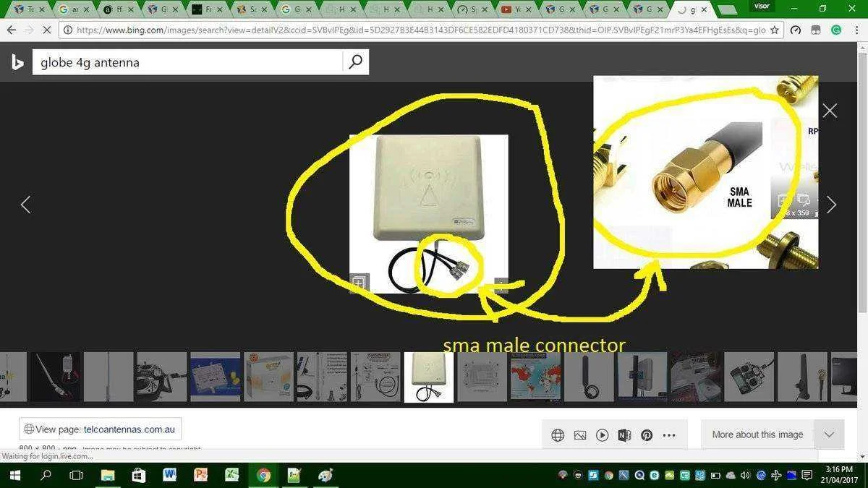Open the Chrome three-dot menu
The height and width of the screenshot is (488, 868).
pos(856,30)
